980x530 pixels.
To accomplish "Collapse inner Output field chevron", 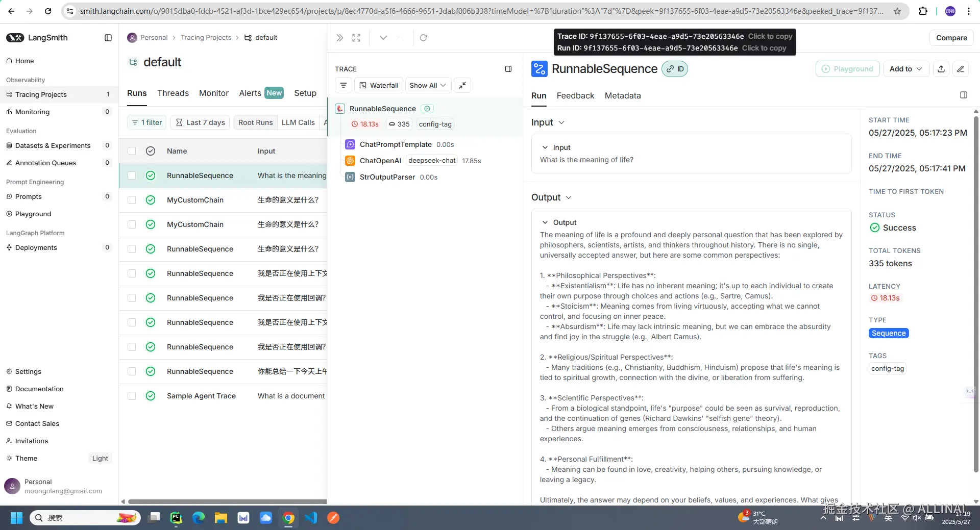I will (545, 222).
